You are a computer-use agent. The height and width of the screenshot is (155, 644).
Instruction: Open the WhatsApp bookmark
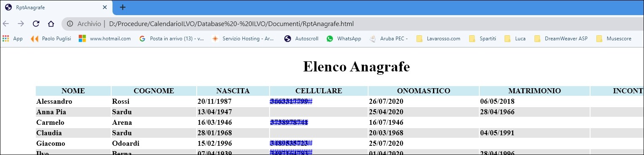point(343,38)
